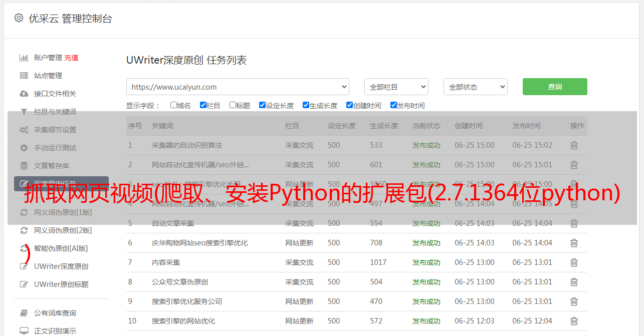Click the UWriter原创标题 edit icon
This screenshot has height=336, width=644.
24,284
